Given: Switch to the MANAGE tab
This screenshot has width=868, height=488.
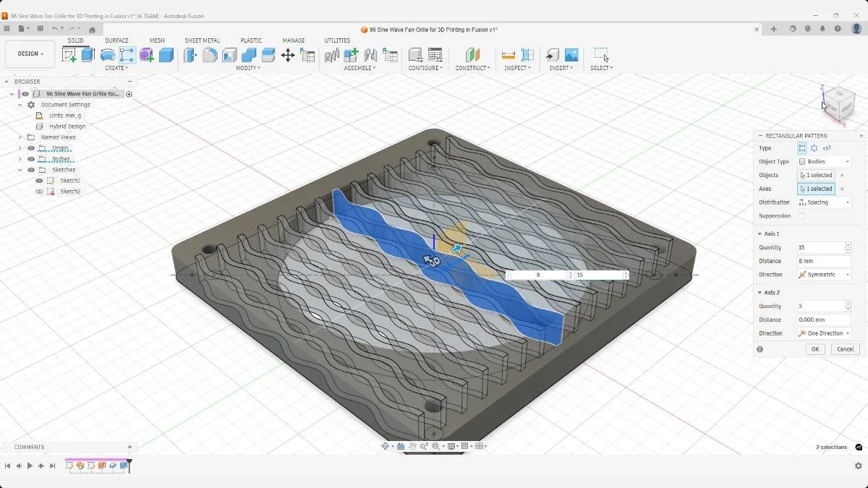Looking at the screenshot, I should click(293, 40).
